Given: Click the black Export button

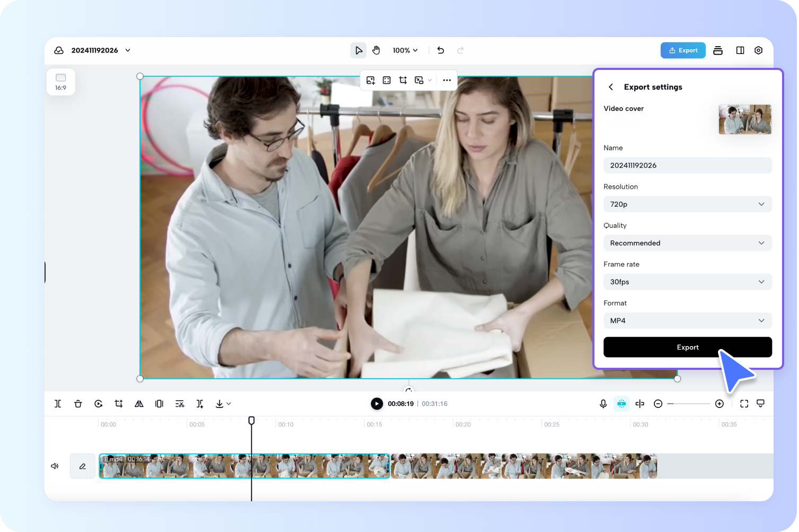Looking at the screenshot, I should (x=687, y=347).
